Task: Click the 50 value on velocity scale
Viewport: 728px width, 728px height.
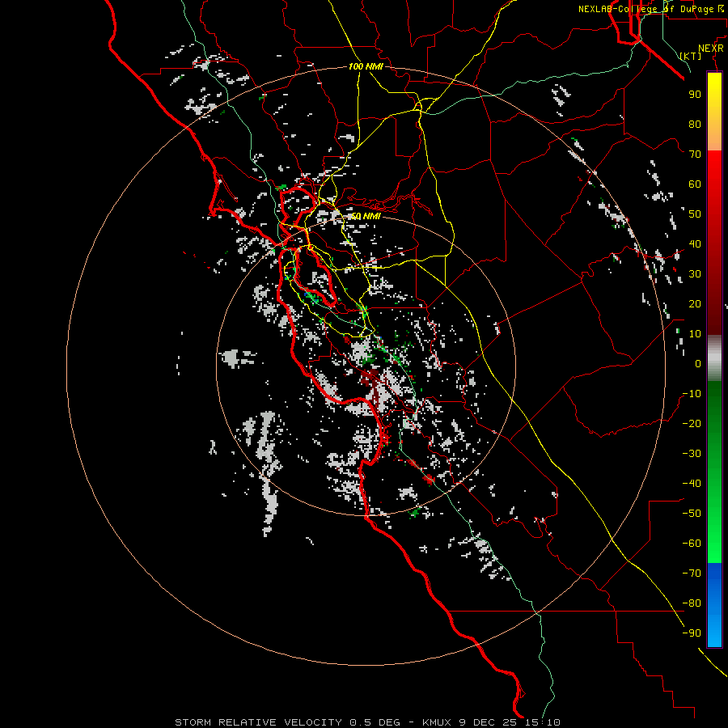Action: (695, 214)
